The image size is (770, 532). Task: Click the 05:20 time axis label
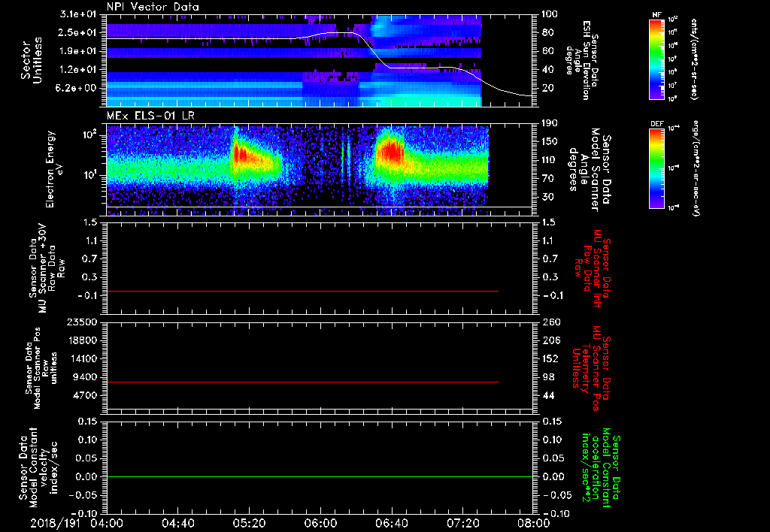click(x=249, y=523)
